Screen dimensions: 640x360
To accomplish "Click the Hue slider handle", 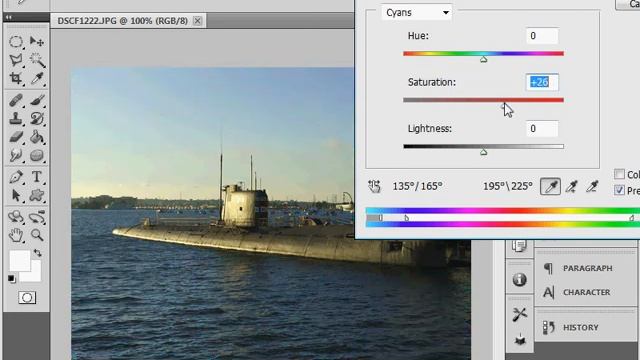I will click(484, 60).
